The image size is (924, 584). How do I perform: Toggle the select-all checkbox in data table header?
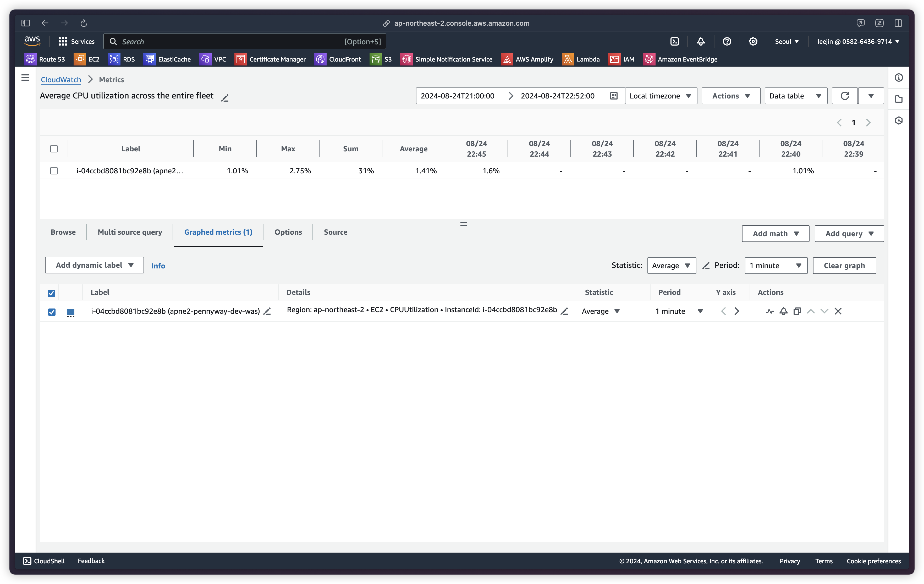coord(54,149)
